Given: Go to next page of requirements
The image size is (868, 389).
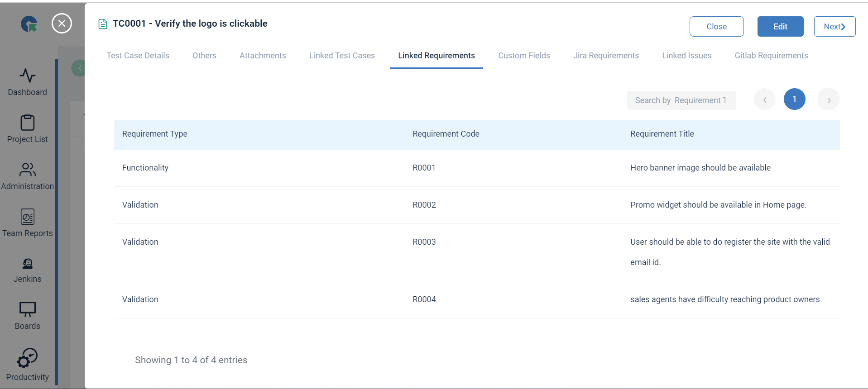Looking at the screenshot, I should [829, 100].
